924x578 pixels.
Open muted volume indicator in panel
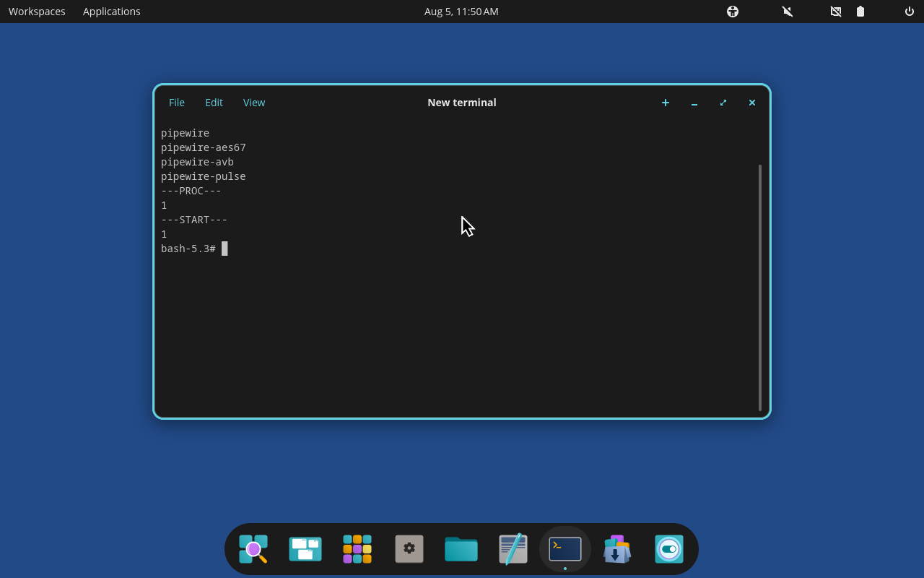point(788,12)
